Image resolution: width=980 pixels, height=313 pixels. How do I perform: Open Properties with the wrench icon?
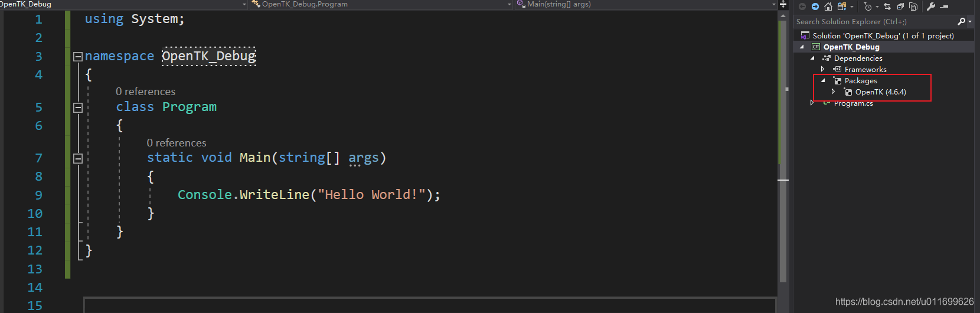coord(931,6)
